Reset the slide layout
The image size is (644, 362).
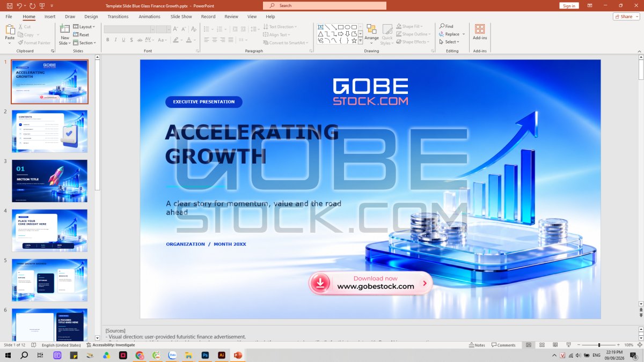81,35
